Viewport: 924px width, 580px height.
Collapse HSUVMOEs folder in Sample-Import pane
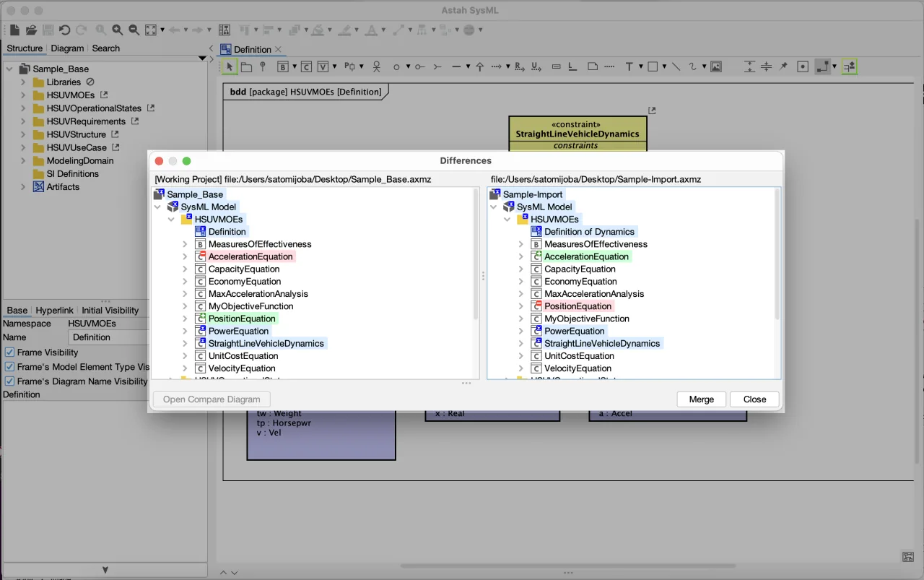tap(507, 219)
